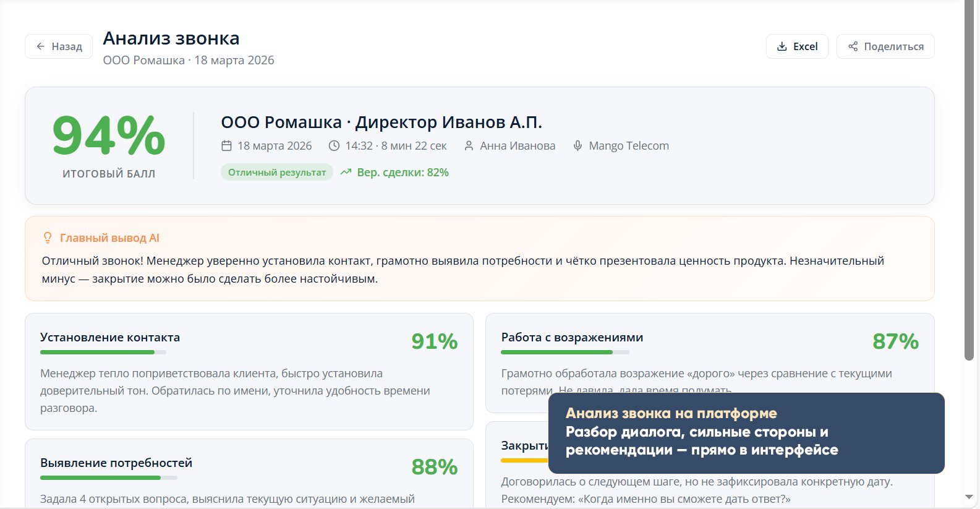The image size is (980, 509).
Task: Click the clock icon beside 14:32
Action: point(334,146)
